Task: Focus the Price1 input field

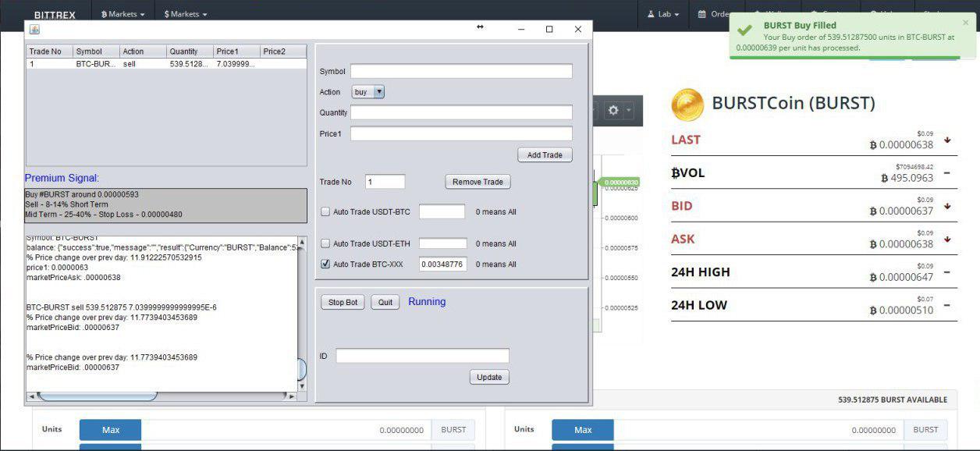Action: 461,133
